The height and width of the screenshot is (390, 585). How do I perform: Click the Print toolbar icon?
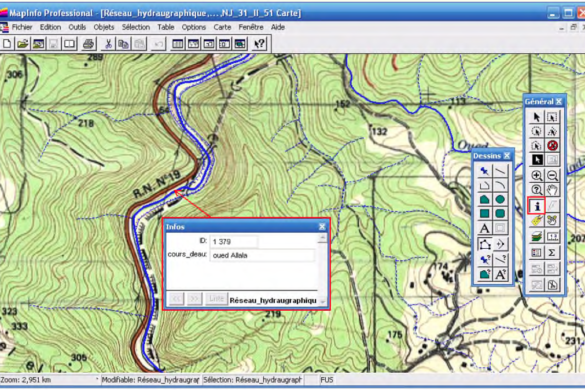pos(88,44)
